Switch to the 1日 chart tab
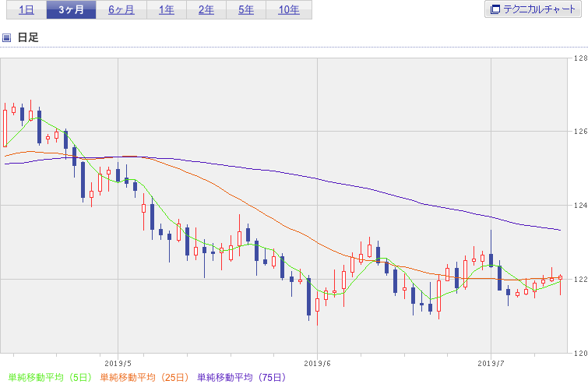The width and height of the screenshot is (588, 384). click(26, 10)
